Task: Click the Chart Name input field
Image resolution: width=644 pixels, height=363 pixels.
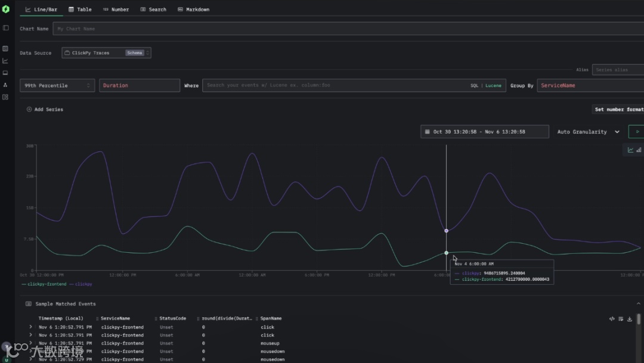Action: point(348,29)
